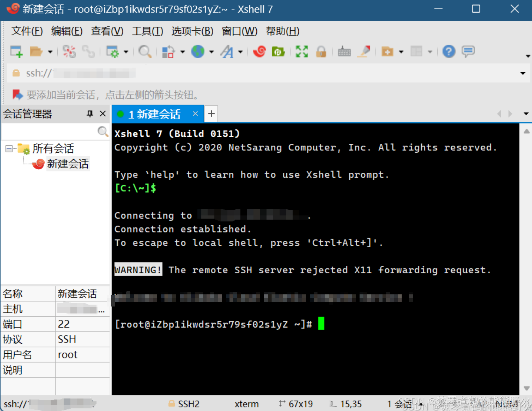Click the Reconnect link icon
The height and width of the screenshot is (411, 532).
coord(88,51)
